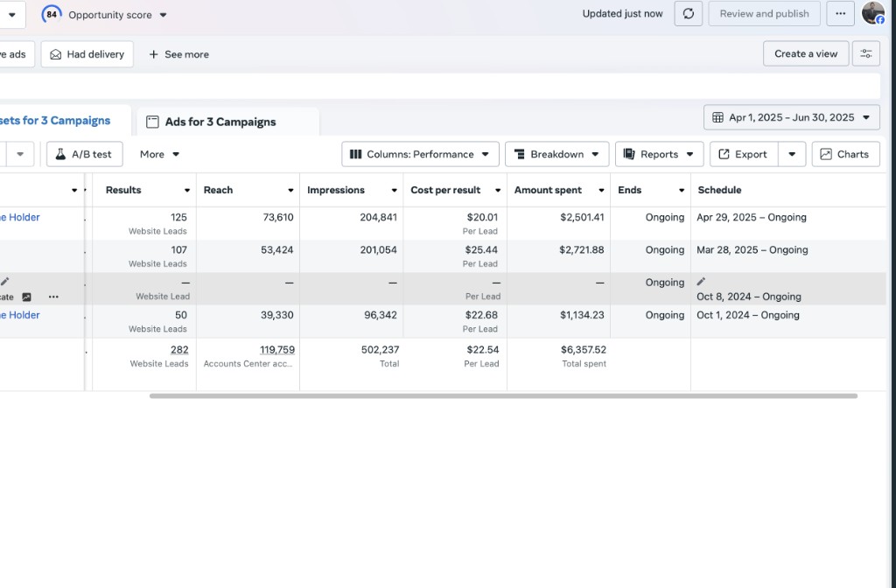Click the 53,424 reach cell

276,249
